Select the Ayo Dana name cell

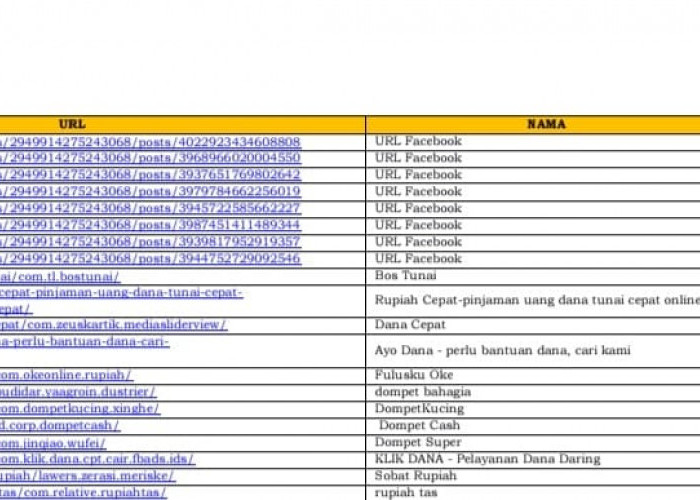(x=533, y=350)
